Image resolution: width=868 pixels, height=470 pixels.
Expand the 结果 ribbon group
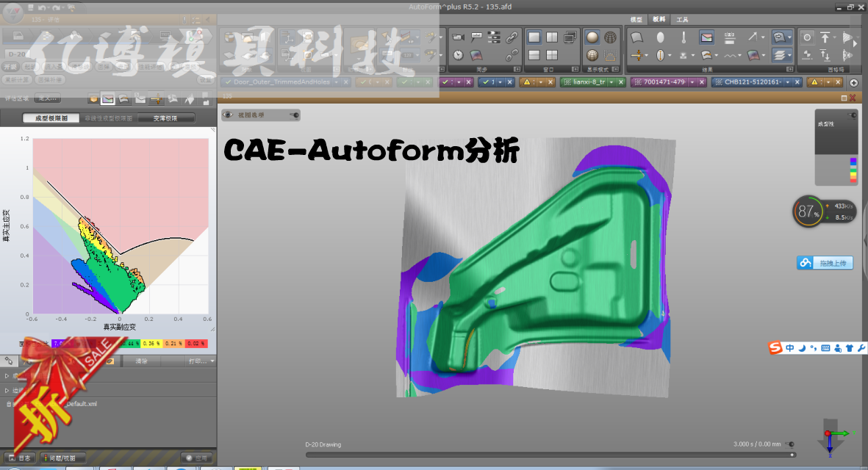click(790, 69)
